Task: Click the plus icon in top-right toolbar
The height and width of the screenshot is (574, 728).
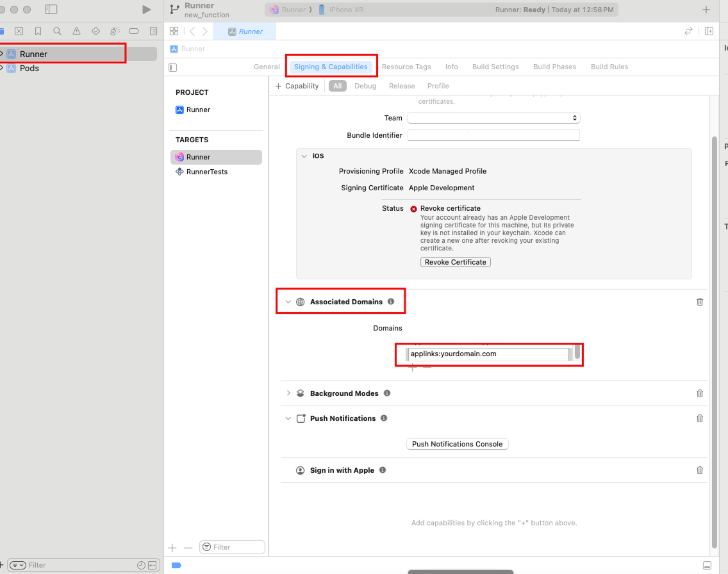Action: tap(706, 10)
